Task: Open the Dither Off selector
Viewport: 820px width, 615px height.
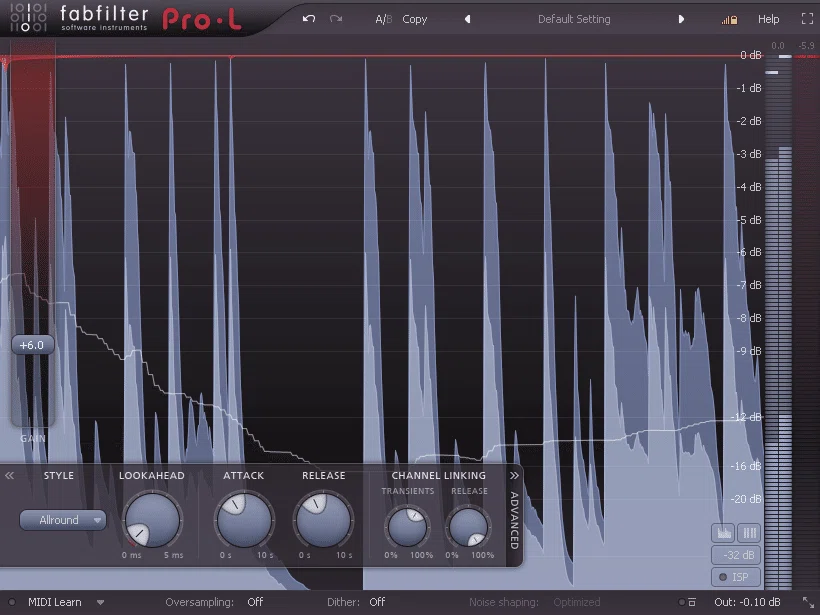Action: point(377,602)
